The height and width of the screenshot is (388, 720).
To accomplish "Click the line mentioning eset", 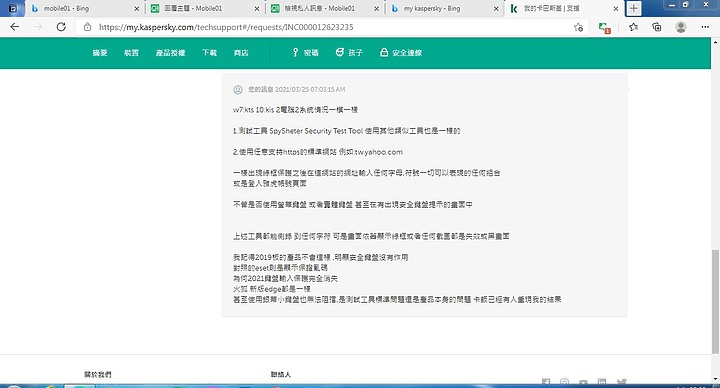I will coord(280,268).
